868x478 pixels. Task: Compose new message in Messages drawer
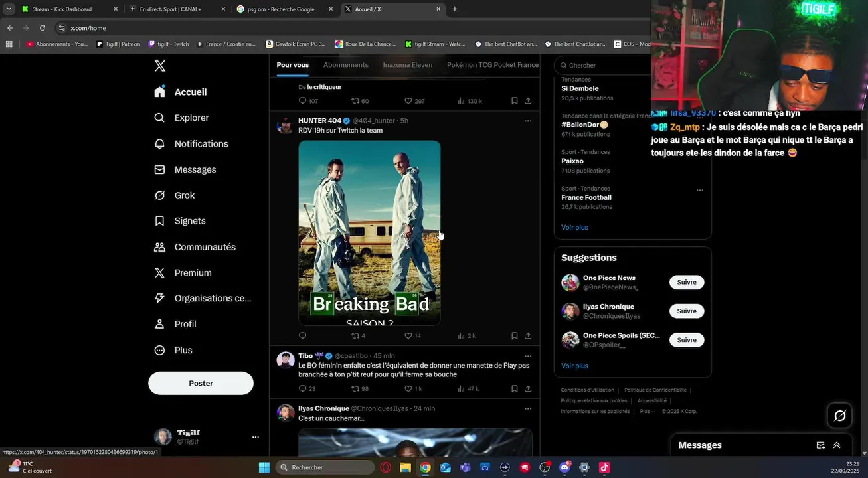(820, 445)
